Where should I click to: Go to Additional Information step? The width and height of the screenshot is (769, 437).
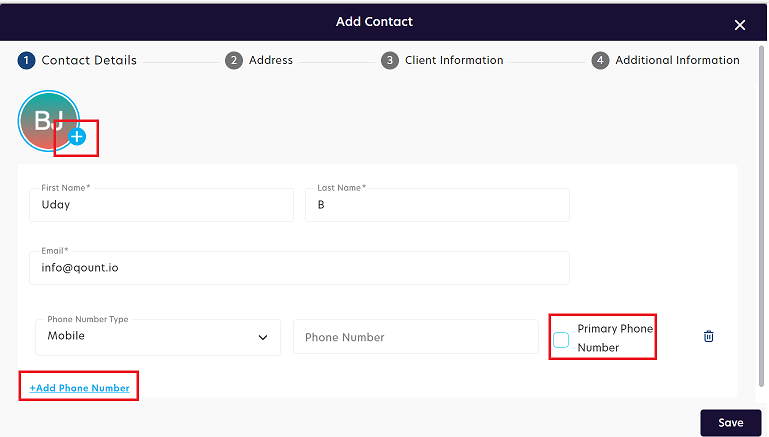tap(666, 60)
